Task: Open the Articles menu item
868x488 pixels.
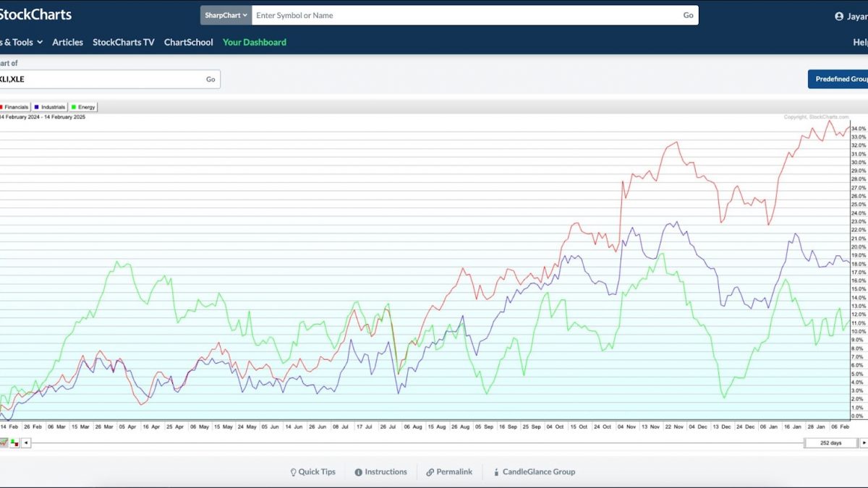Action: pos(67,42)
